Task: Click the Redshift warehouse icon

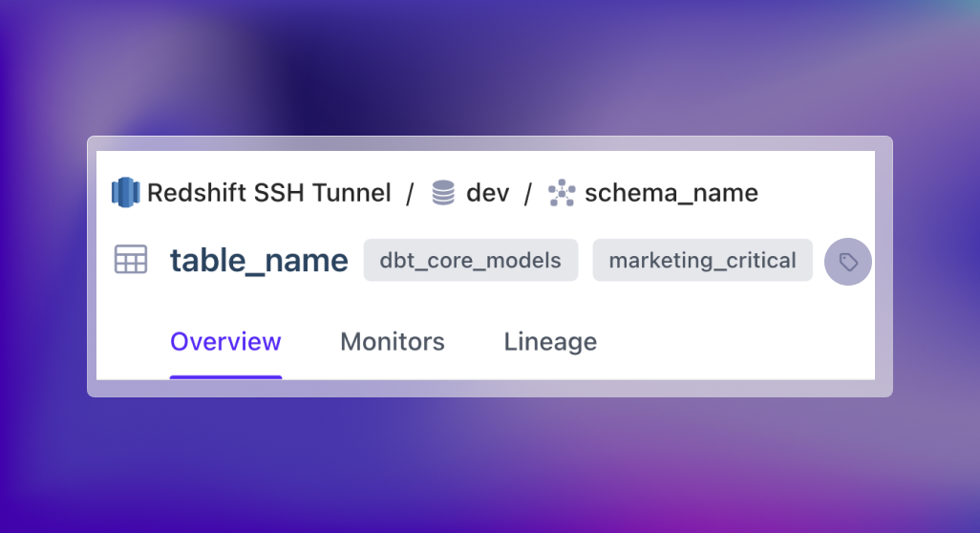Action: [x=126, y=193]
